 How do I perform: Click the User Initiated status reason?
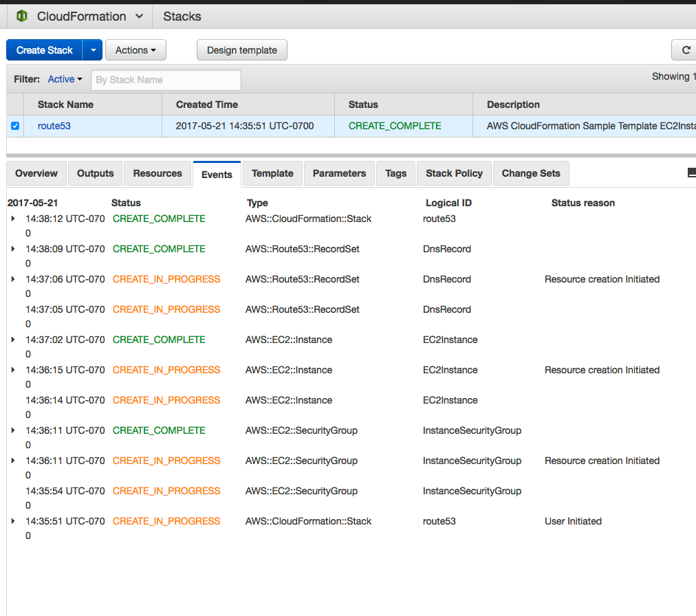click(573, 521)
